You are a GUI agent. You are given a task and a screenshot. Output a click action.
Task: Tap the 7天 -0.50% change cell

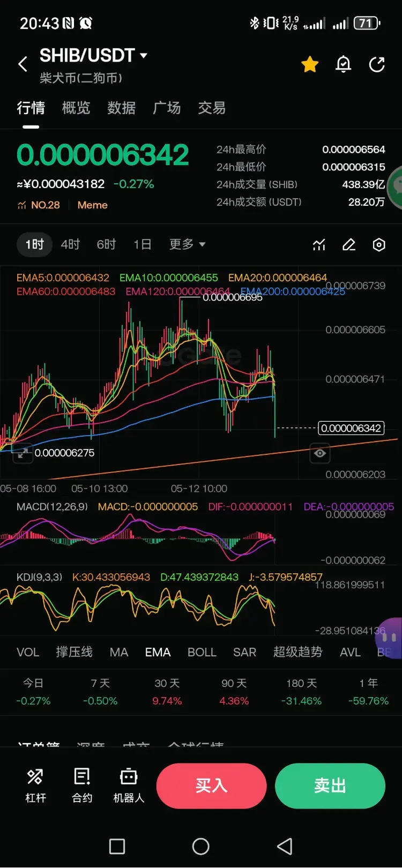point(100,692)
